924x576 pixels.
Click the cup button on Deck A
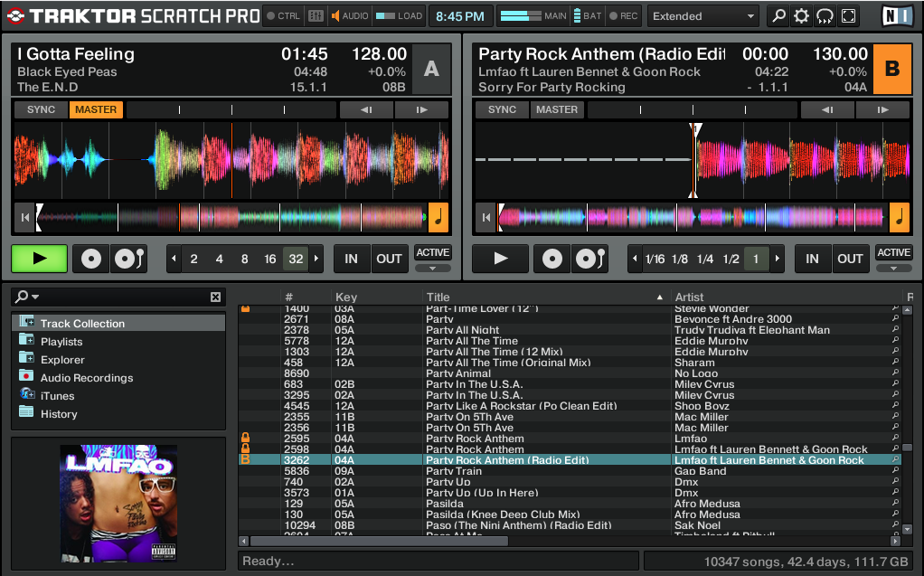(x=129, y=259)
